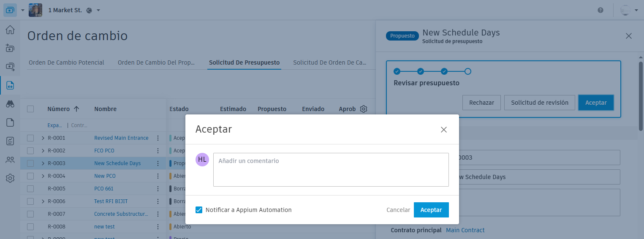The width and height of the screenshot is (644, 239).
Task: Click the final Revisar presupuesto step circle
Action: [468, 71]
